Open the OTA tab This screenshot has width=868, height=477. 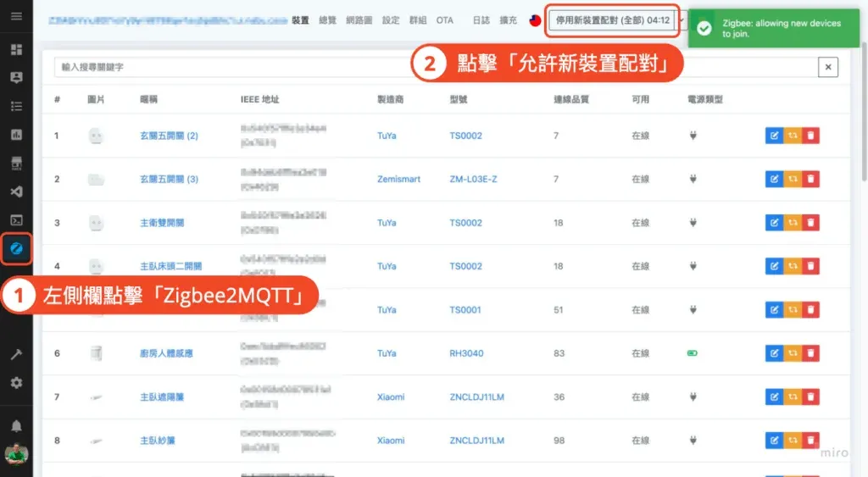(444, 20)
